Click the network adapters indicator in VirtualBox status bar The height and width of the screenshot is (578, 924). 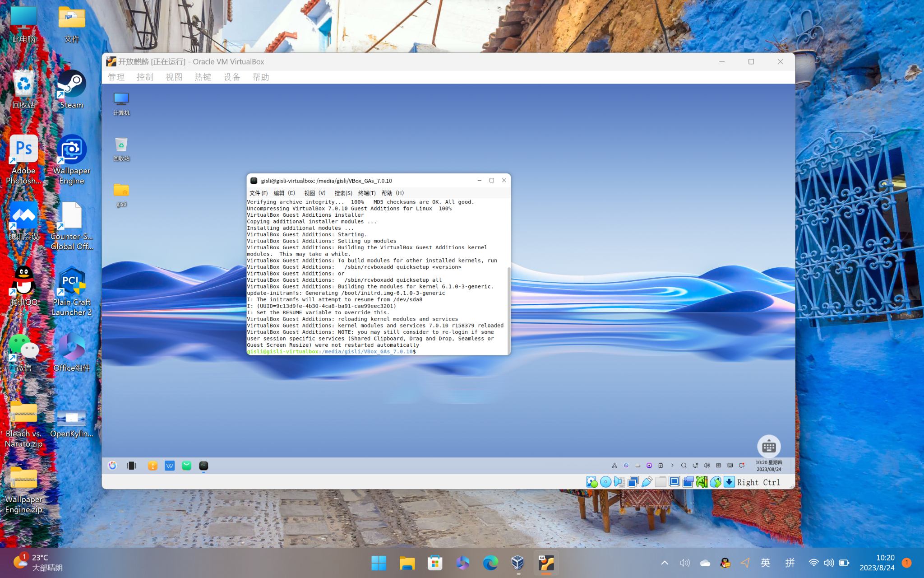tap(633, 482)
